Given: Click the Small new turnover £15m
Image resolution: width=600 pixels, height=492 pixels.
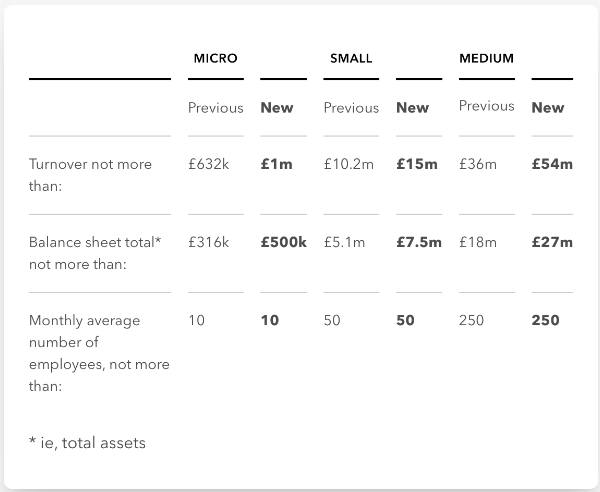Looking at the screenshot, I should tap(417, 164).
